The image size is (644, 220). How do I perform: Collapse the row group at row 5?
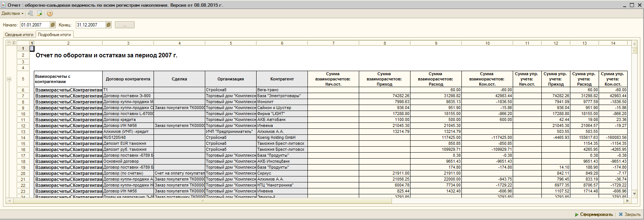tap(9, 79)
